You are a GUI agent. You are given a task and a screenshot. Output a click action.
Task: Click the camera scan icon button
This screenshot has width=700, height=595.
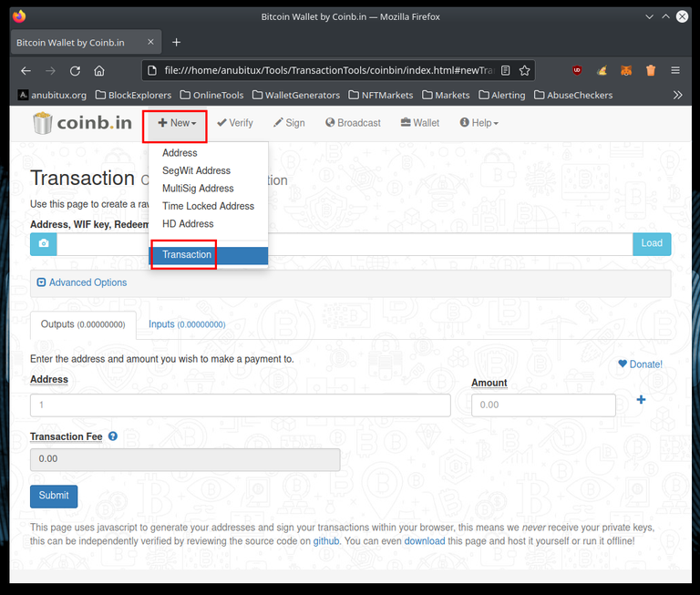tap(44, 243)
